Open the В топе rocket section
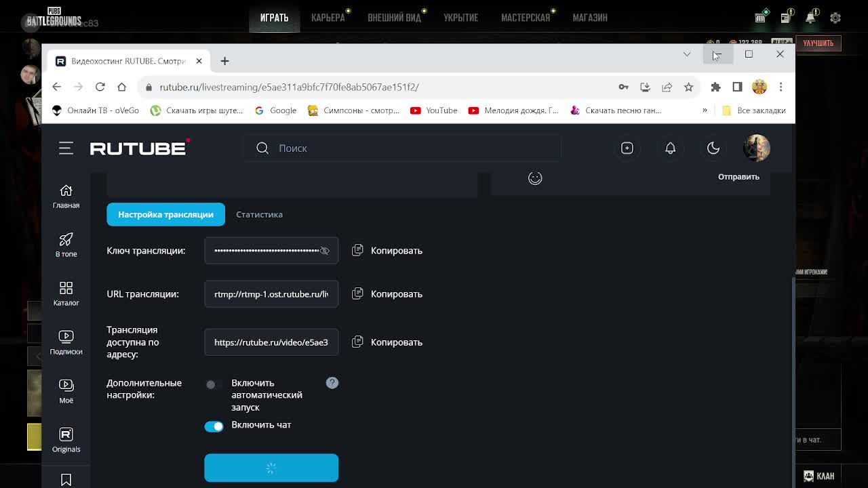Screen dimensions: 868x488 66,245
